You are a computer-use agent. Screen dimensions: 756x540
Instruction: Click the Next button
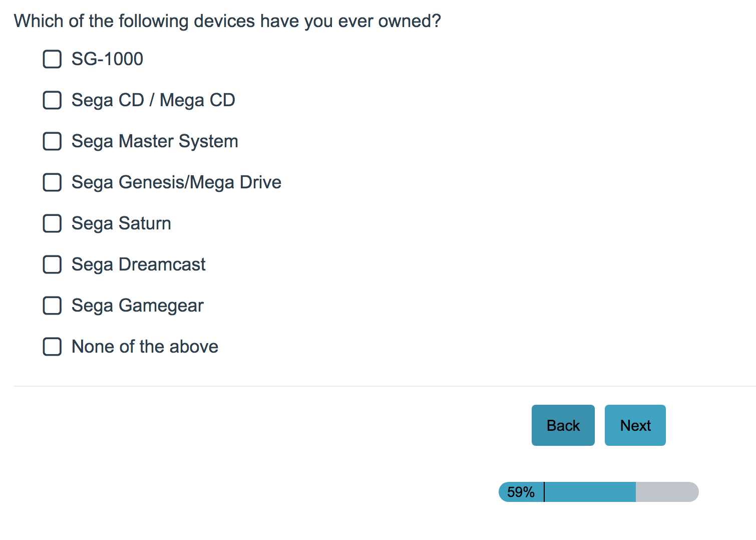[635, 425]
